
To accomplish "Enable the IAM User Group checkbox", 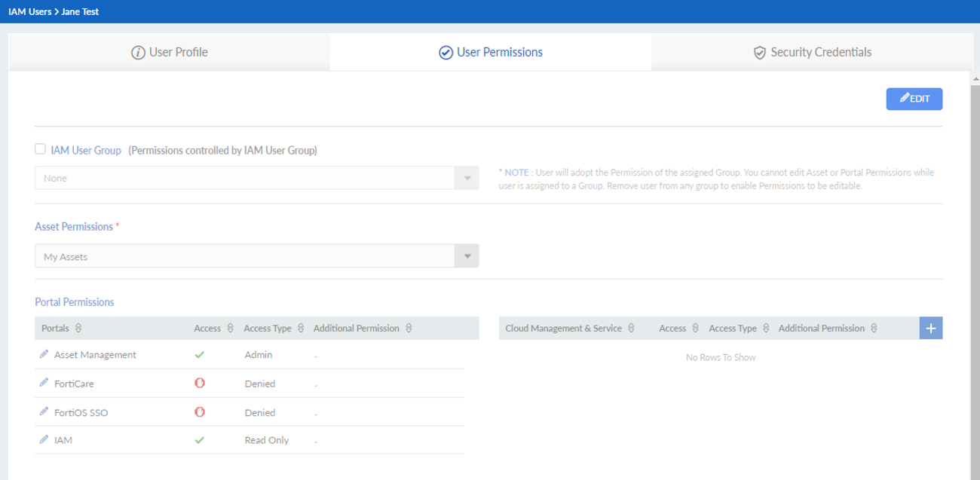I will (41, 149).
